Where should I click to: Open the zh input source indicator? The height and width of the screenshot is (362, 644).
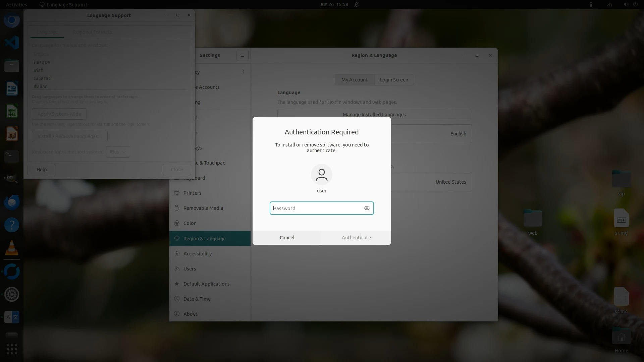pos(609,4)
